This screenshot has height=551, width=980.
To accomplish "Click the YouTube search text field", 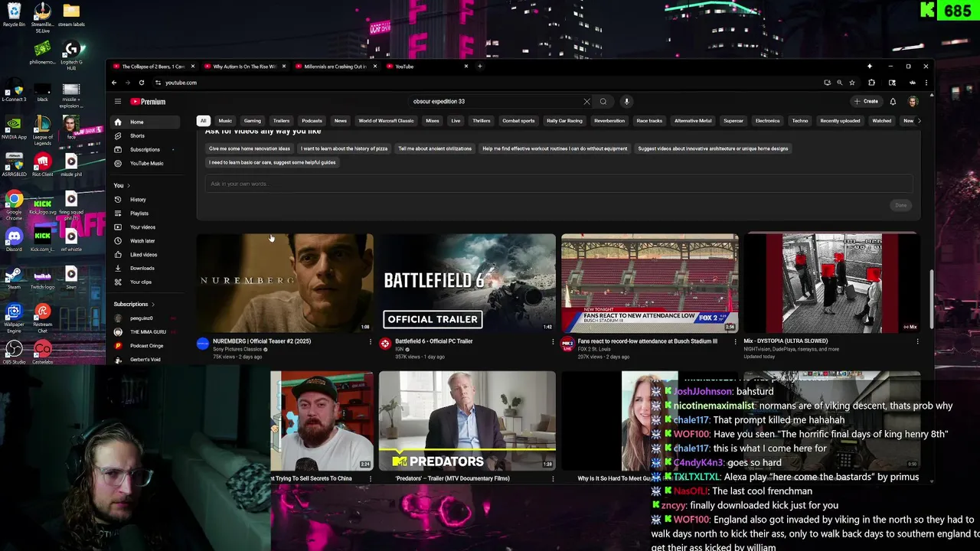I will [x=495, y=101].
